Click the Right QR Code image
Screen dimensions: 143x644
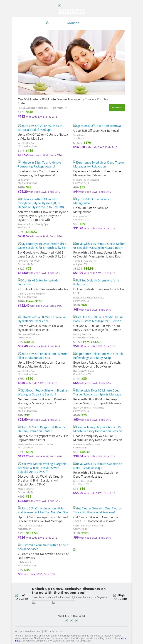tap(120, 597)
